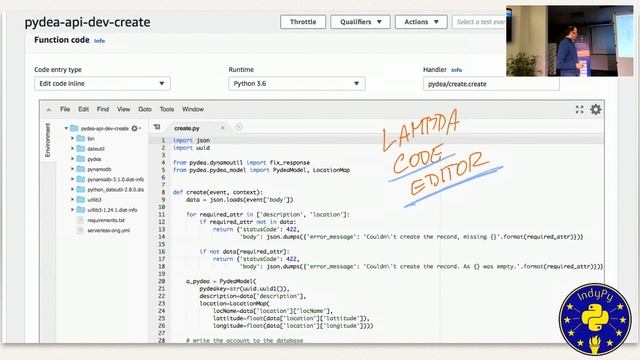Select the pynamodb folder icon
Viewport: 640px width, 360px height.
tap(81, 169)
